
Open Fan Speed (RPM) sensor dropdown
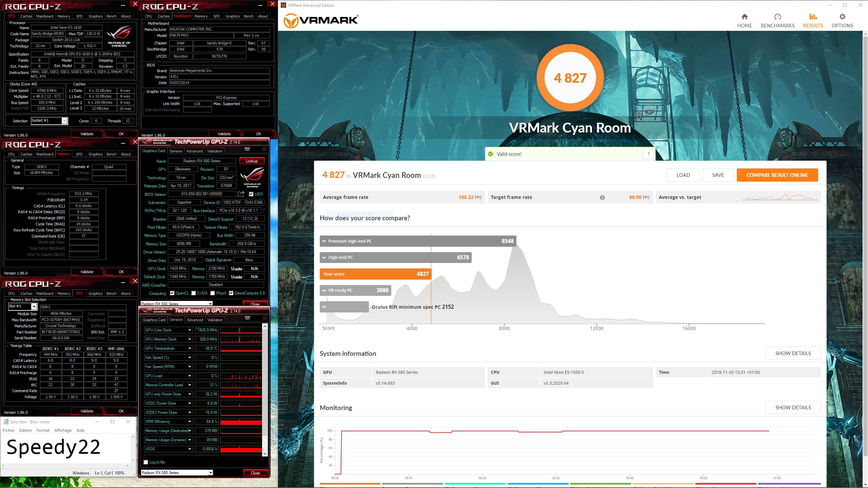190,367
